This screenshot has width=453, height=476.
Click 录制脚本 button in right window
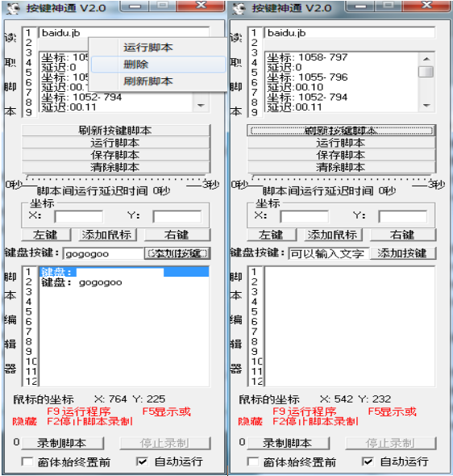click(289, 443)
